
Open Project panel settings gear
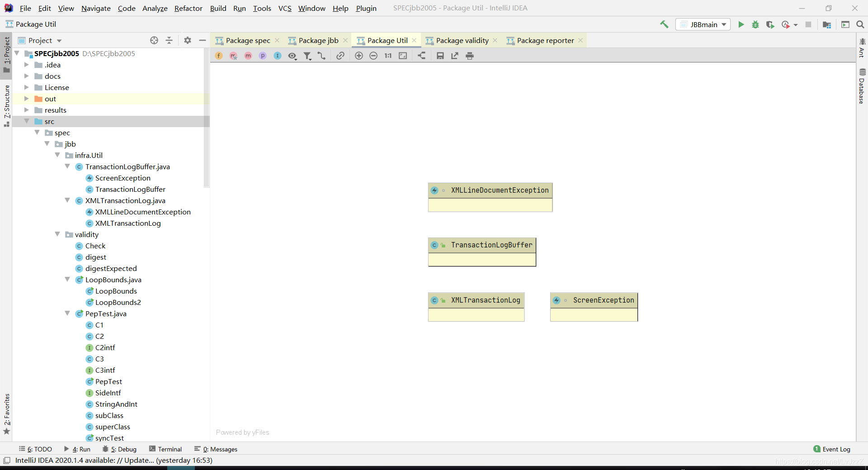188,40
